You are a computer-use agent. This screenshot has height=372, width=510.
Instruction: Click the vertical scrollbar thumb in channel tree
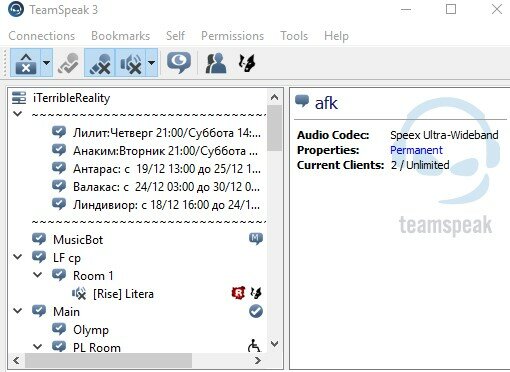tap(274, 128)
